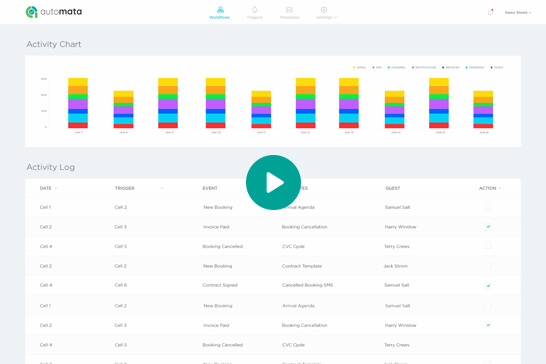Open the ACTION column dropdown arrow
Screen dimensions: 546x364
pyautogui.click(x=500, y=188)
